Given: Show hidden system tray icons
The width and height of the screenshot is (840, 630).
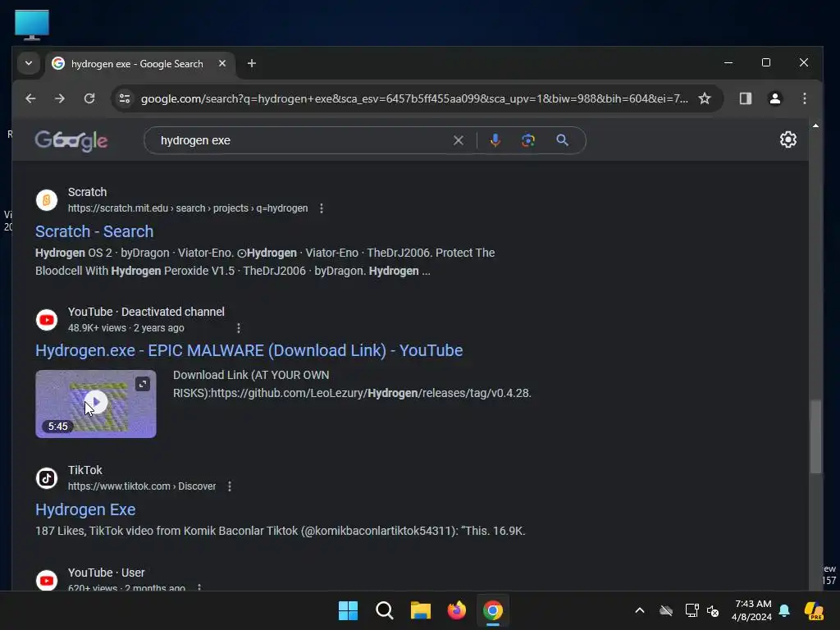Looking at the screenshot, I should click(640, 610).
